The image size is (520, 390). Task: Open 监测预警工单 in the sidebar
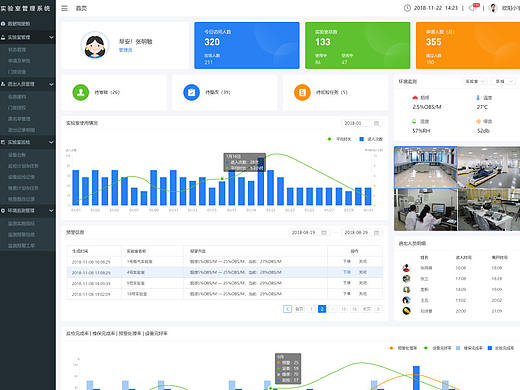21,246
